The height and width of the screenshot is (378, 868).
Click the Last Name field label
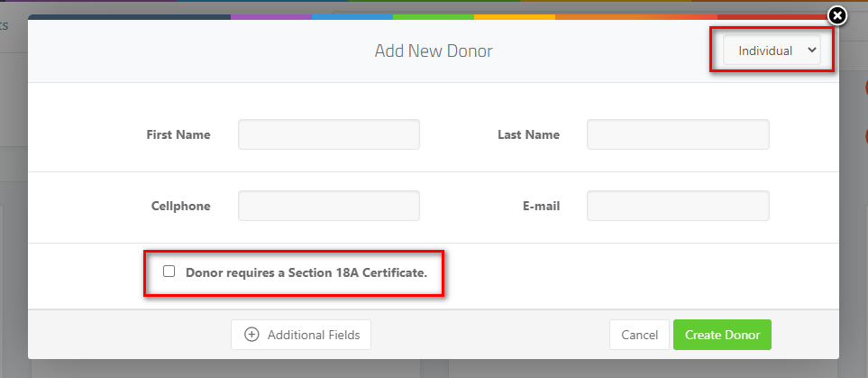click(x=529, y=134)
